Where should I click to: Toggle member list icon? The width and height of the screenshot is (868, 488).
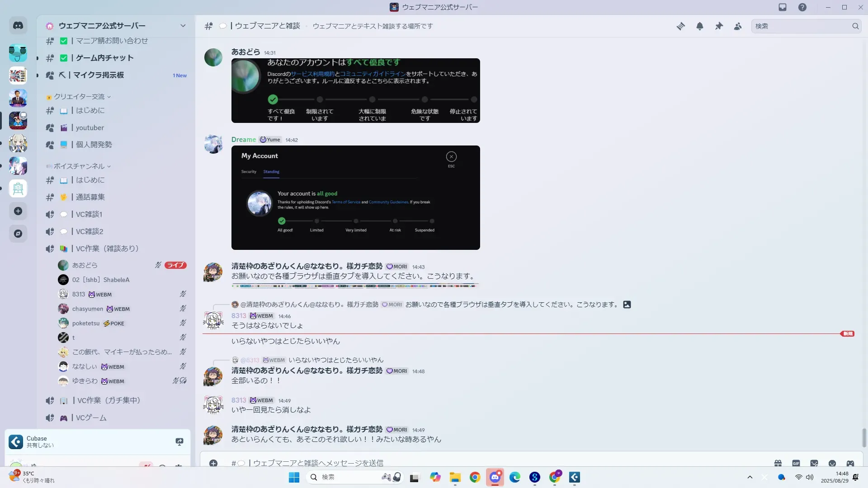click(x=738, y=26)
